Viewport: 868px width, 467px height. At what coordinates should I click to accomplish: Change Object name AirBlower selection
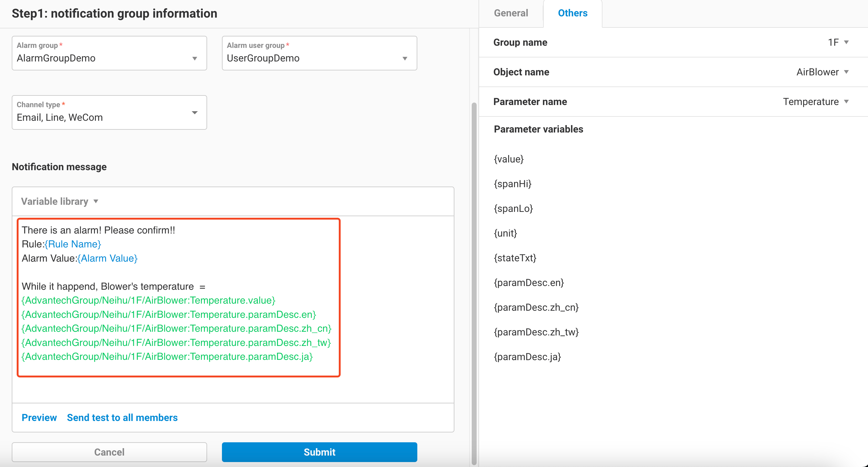(x=822, y=72)
